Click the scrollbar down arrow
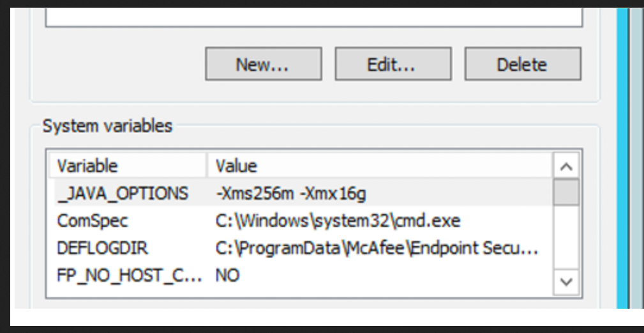This screenshot has width=644, height=333. [x=566, y=282]
